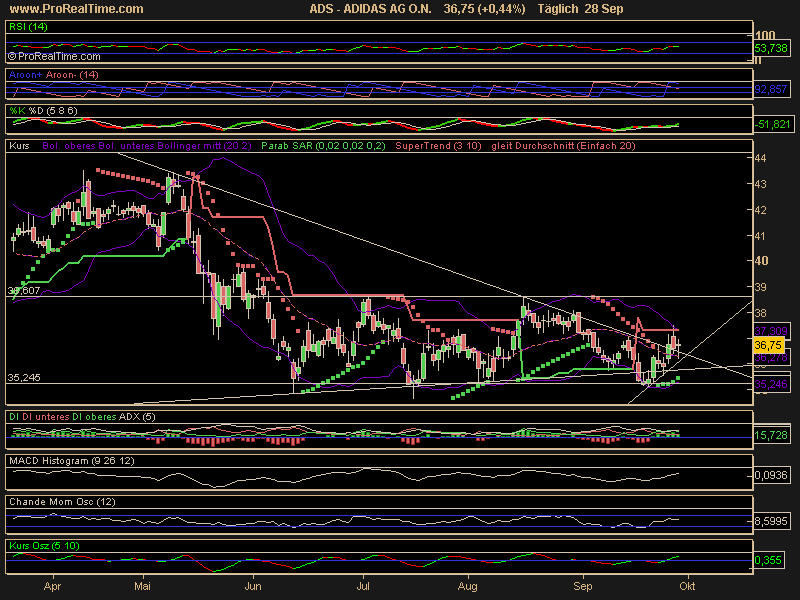The height and width of the screenshot is (600, 800).
Task: Click the price axis label 44
Action: (x=760, y=158)
